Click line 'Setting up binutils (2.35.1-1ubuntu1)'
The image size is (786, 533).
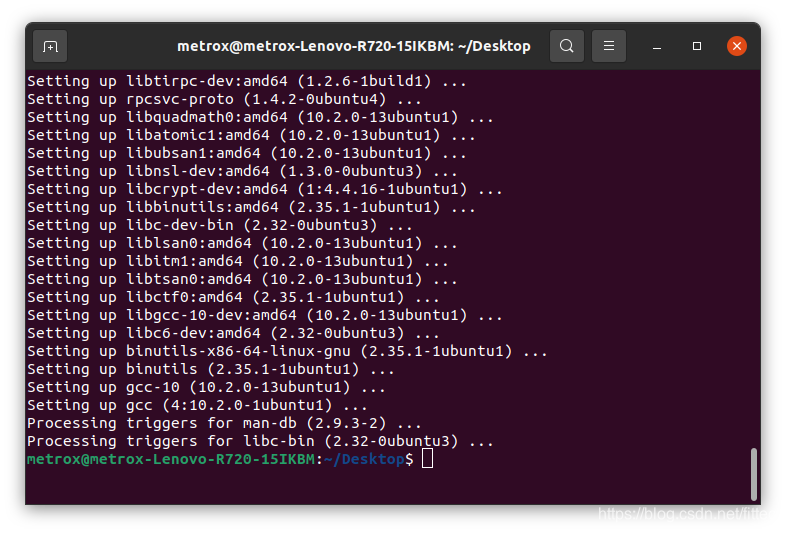(x=211, y=370)
